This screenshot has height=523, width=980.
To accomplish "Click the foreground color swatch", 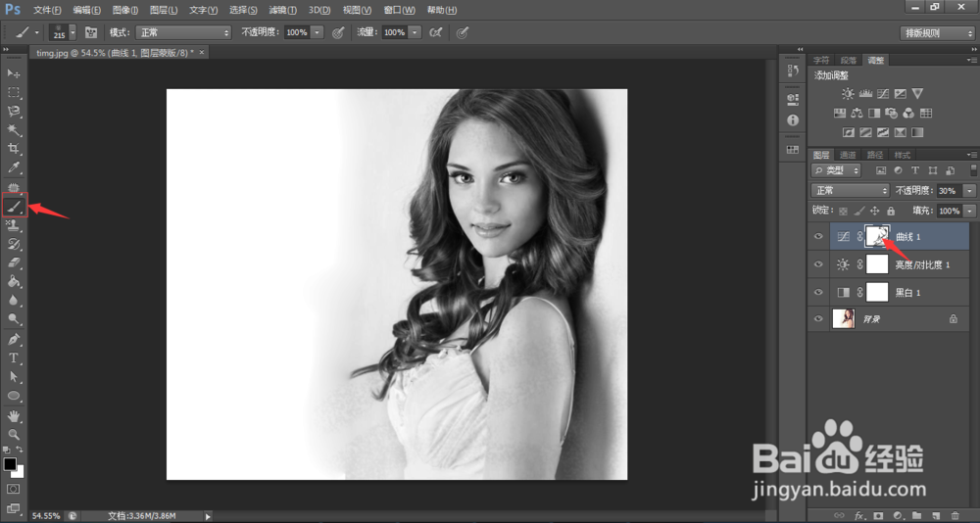I will click(x=10, y=464).
